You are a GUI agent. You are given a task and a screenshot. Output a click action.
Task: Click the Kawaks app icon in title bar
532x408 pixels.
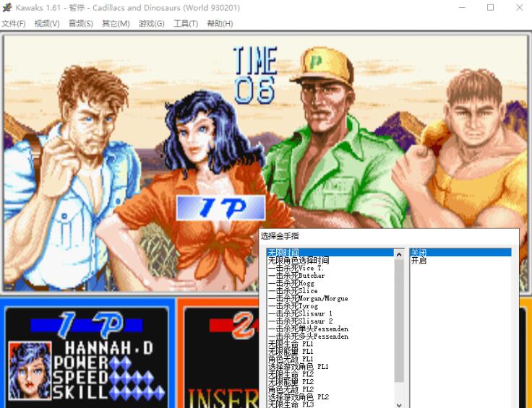click(7, 7)
